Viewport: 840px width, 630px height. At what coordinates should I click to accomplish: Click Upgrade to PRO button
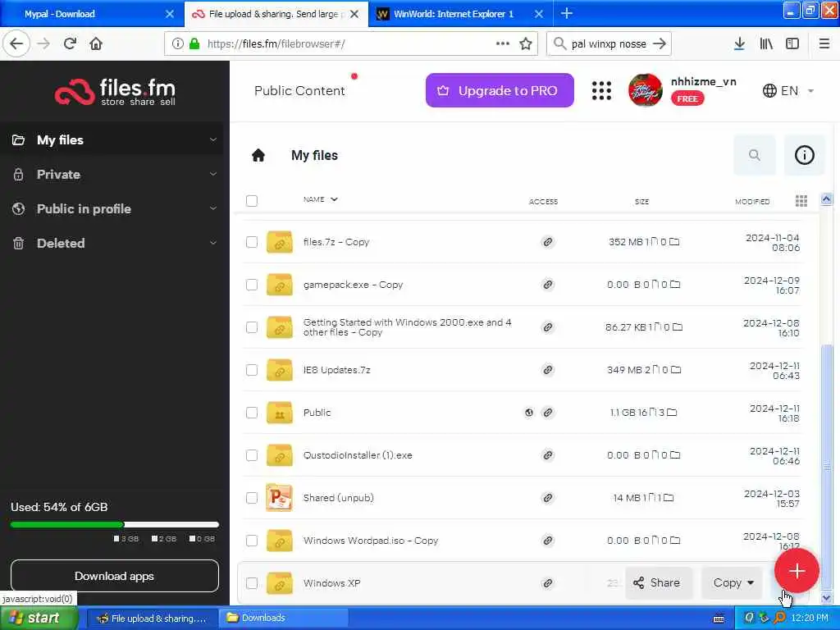point(500,90)
